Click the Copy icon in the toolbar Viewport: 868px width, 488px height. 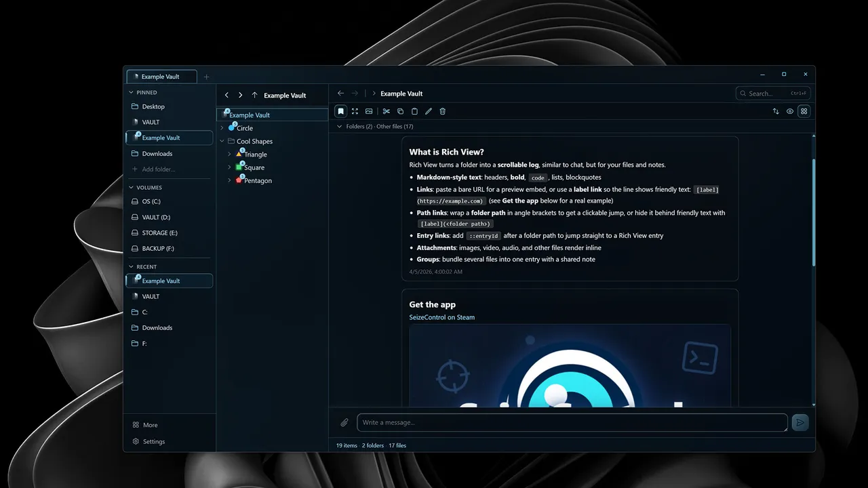pyautogui.click(x=400, y=111)
